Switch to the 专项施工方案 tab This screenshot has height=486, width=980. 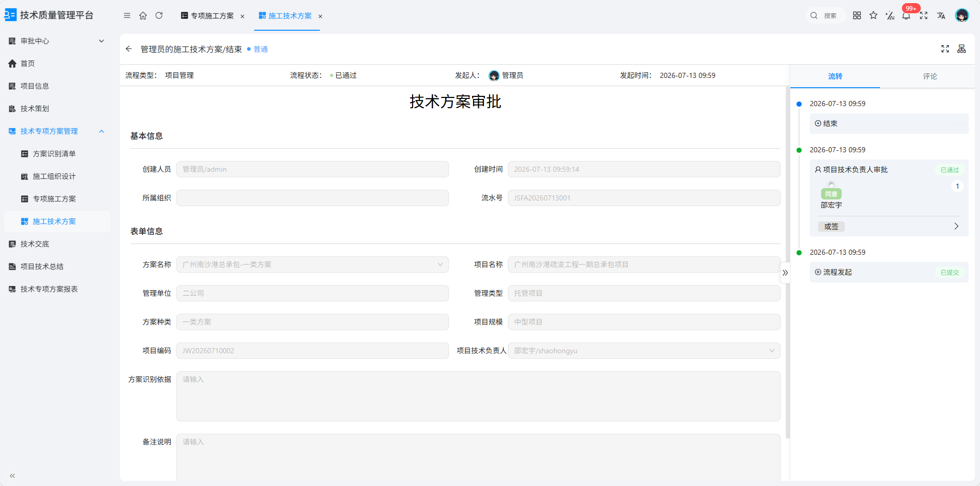(x=212, y=16)
